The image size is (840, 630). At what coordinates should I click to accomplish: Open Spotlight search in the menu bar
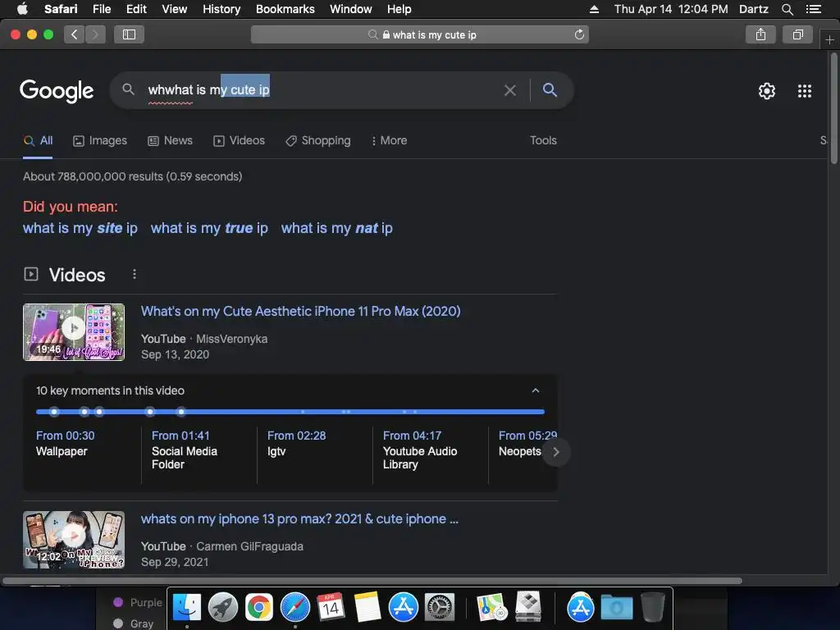tap(787, 9)
